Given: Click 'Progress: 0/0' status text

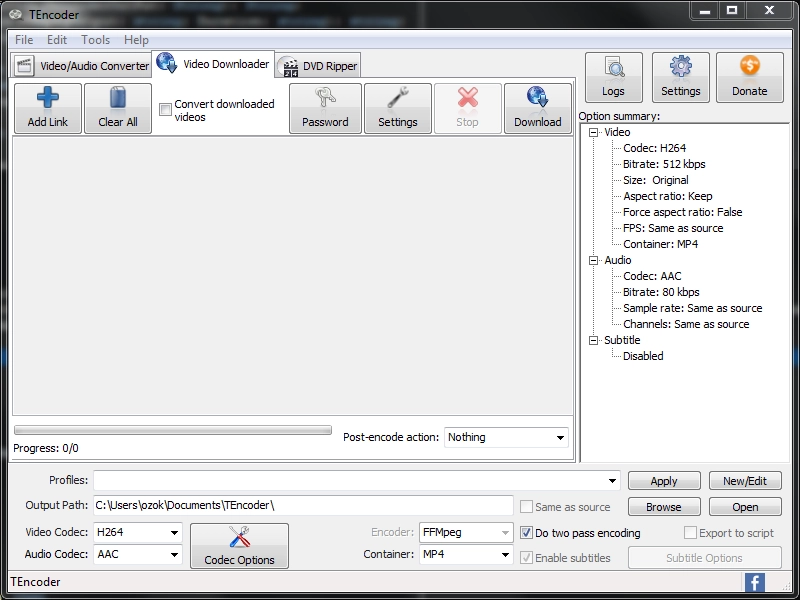Looking at the screenshot, I should coord(46,448).
